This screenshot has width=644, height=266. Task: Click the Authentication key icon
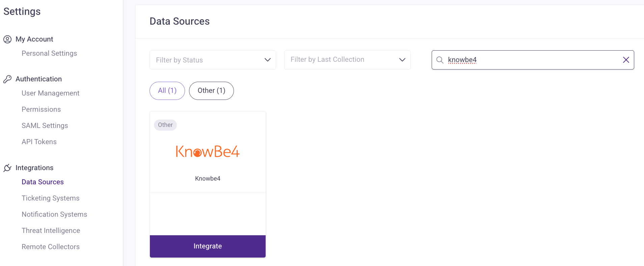pos(7,79)
